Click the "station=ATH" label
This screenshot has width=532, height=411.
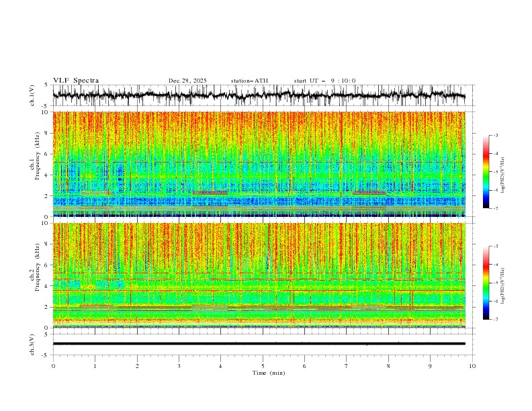[249, 81]
